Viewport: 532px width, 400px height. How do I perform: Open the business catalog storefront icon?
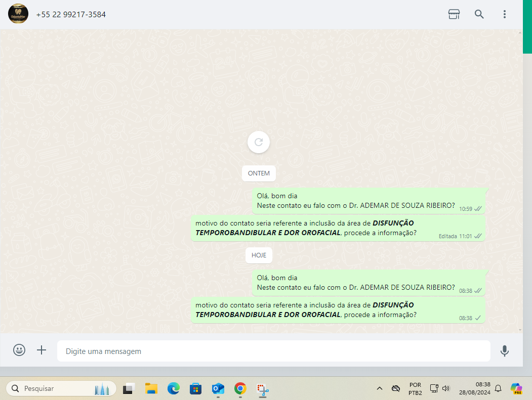pyautogui.click(x=454, y=14)
